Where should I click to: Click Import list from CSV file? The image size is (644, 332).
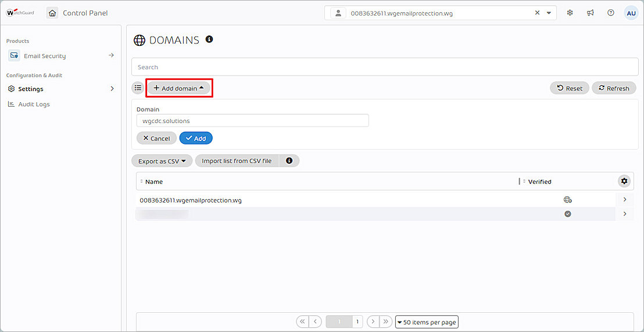click(x=237, y=161)
